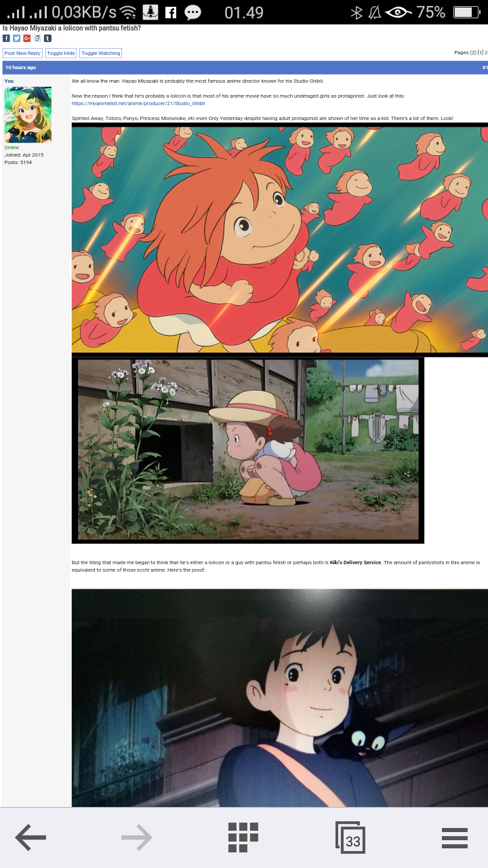This screenshot has height=868, width=488.
Task: Share thread via Reddit icon
Action: point(37,38)
